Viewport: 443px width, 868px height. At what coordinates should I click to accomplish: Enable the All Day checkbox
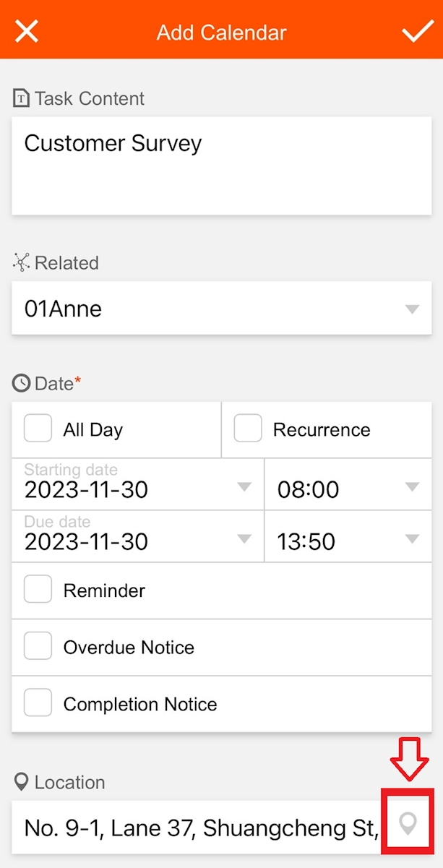pos(38,429)
